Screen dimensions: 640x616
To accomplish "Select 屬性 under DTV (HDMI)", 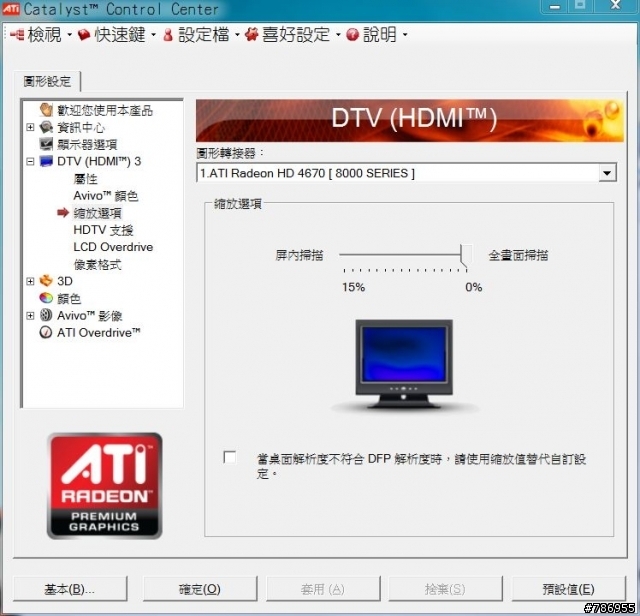I will (85, 179).
